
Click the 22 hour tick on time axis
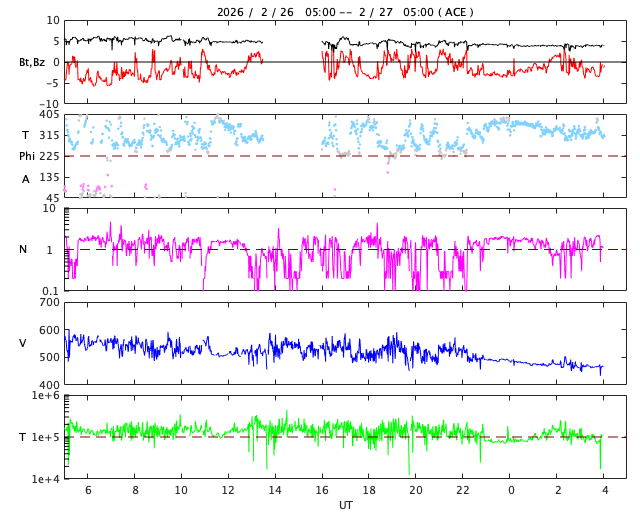(463, 491)
